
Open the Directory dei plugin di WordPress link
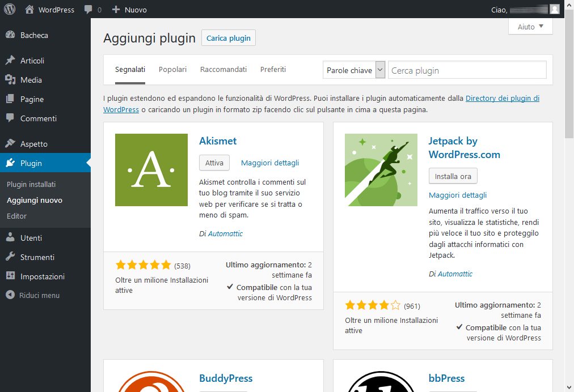click(x=502, y=98)
